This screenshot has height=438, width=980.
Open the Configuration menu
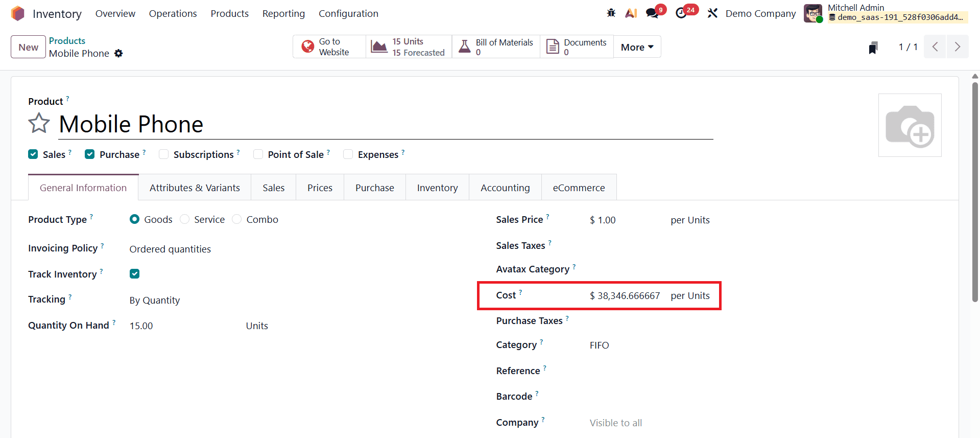348,13
